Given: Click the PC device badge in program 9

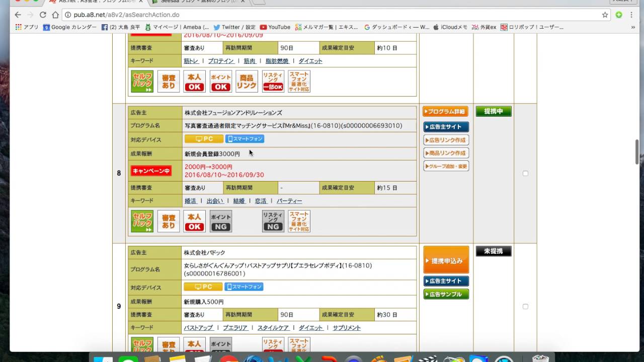Looking at the screenshot, I should (x=203, y=287).
